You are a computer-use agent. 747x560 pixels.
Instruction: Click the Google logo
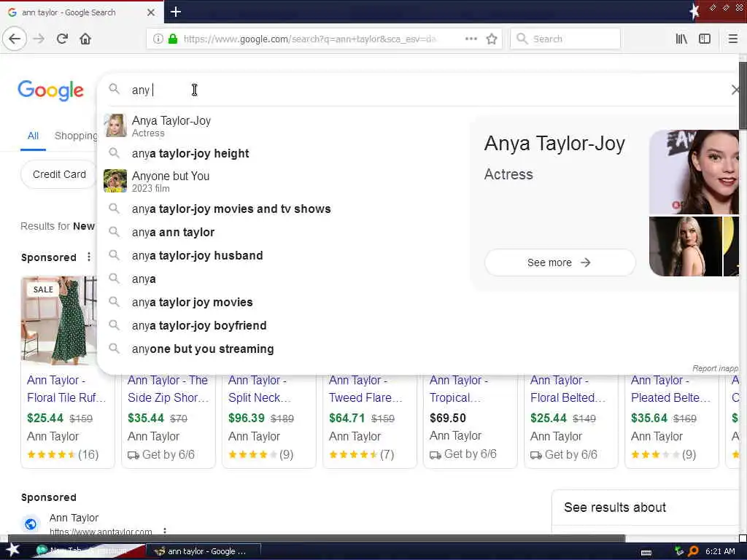point(51,90)
